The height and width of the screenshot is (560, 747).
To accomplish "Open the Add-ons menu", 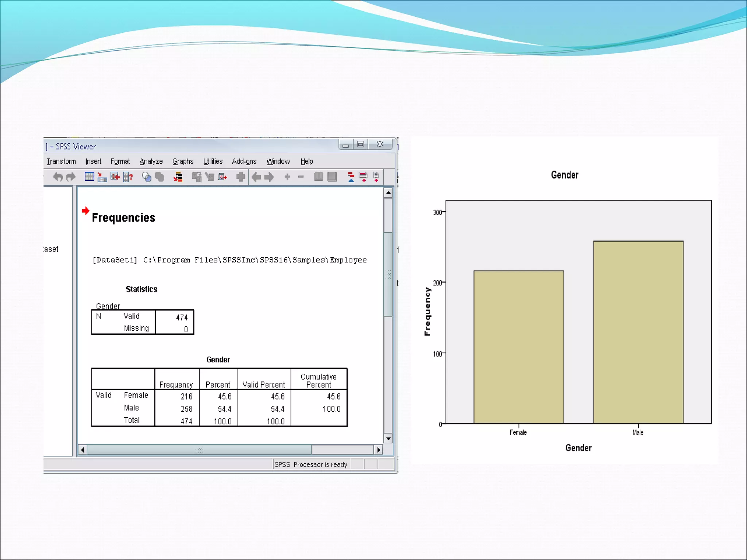I will pos(244,161).
